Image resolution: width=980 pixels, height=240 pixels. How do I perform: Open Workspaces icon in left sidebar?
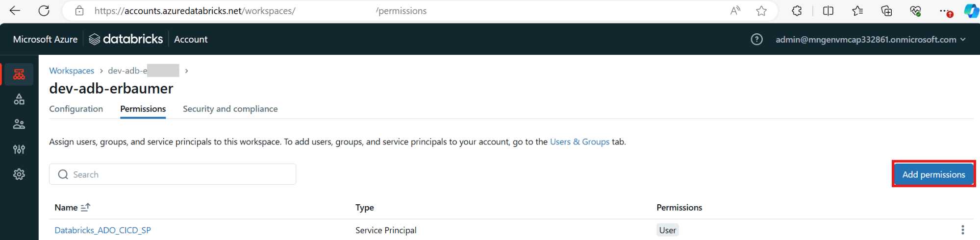pos(19,74)
